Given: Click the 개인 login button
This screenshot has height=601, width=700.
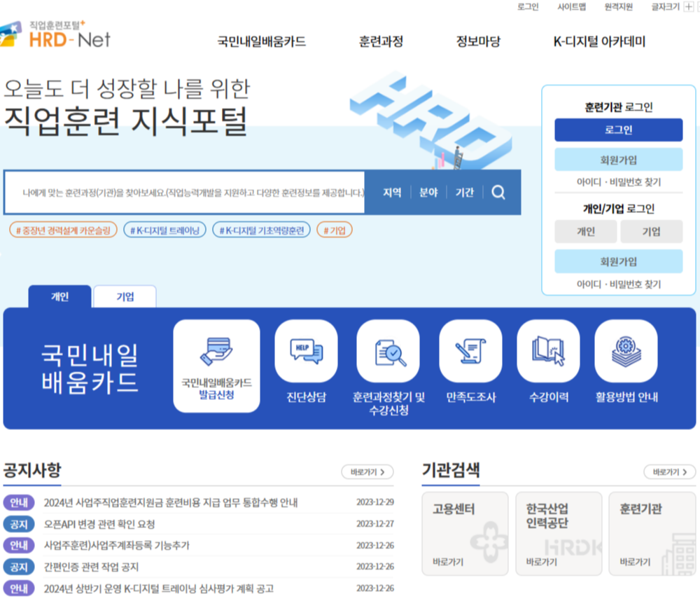Looking at the screenshot, I should tap(586, 231).
